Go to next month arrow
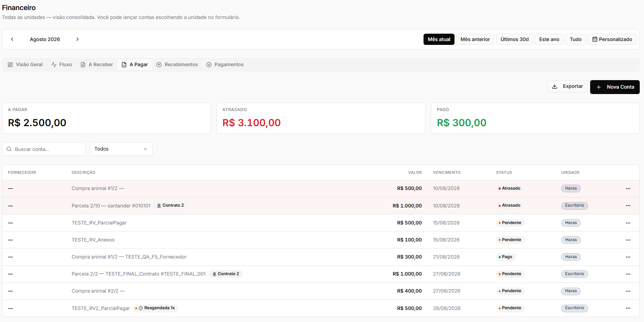The height and width of the screenshot is (322, 644). tap(77, 39)
